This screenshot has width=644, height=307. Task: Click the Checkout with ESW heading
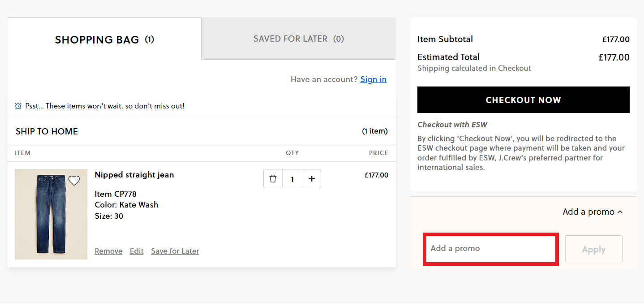pos(451,125)
